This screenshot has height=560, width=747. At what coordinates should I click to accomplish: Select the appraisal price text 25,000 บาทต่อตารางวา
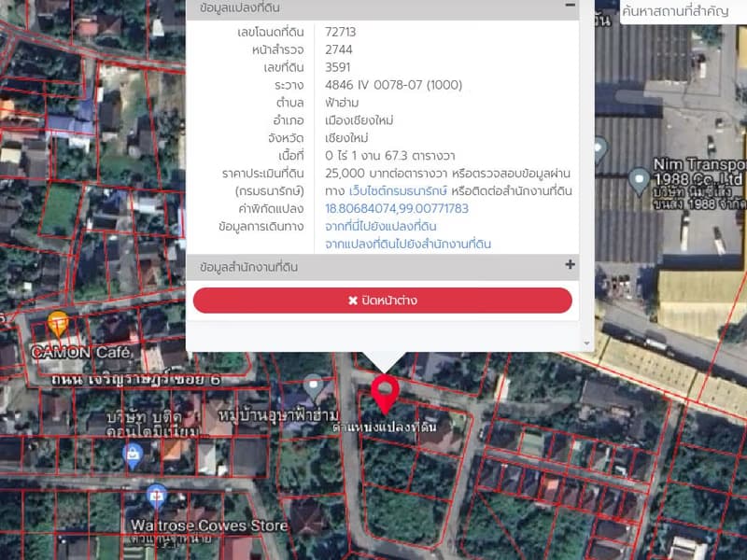[x=387, y=174]
